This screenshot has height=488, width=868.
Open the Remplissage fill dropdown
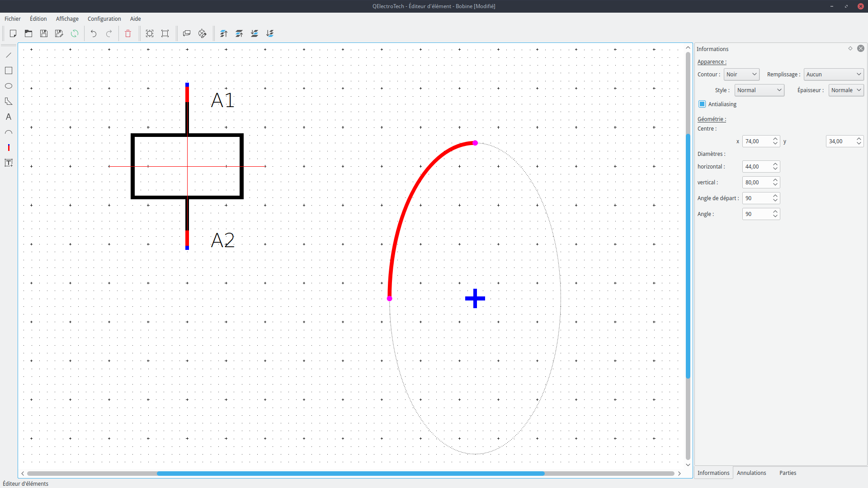[834, 75]
